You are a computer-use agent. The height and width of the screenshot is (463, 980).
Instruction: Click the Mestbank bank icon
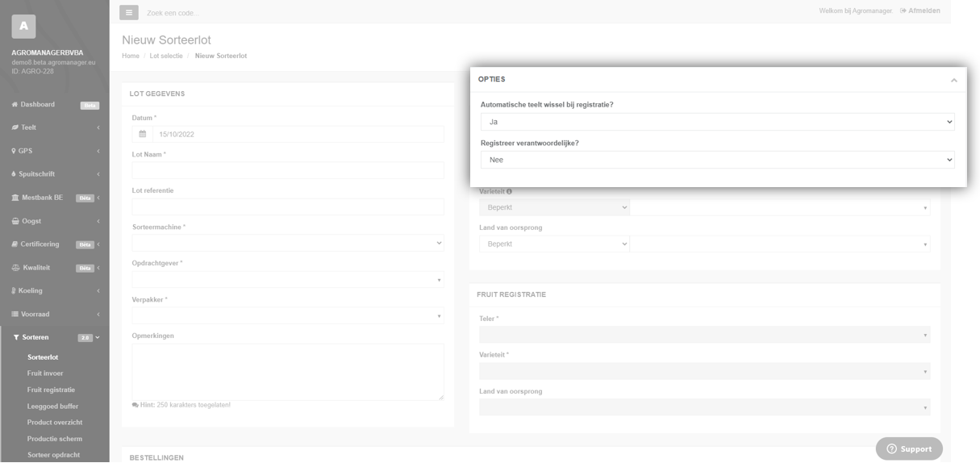[x=15, y=198]
